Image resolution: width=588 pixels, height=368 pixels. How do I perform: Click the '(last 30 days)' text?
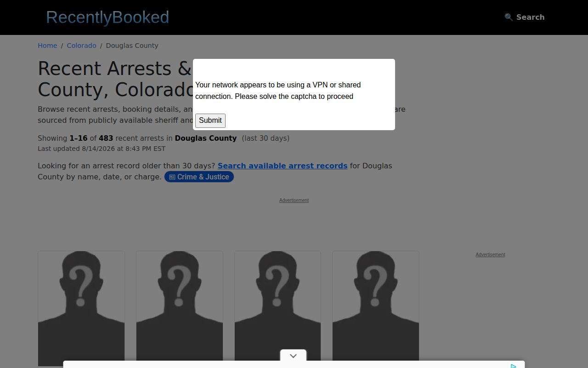(x=266, y=138)
